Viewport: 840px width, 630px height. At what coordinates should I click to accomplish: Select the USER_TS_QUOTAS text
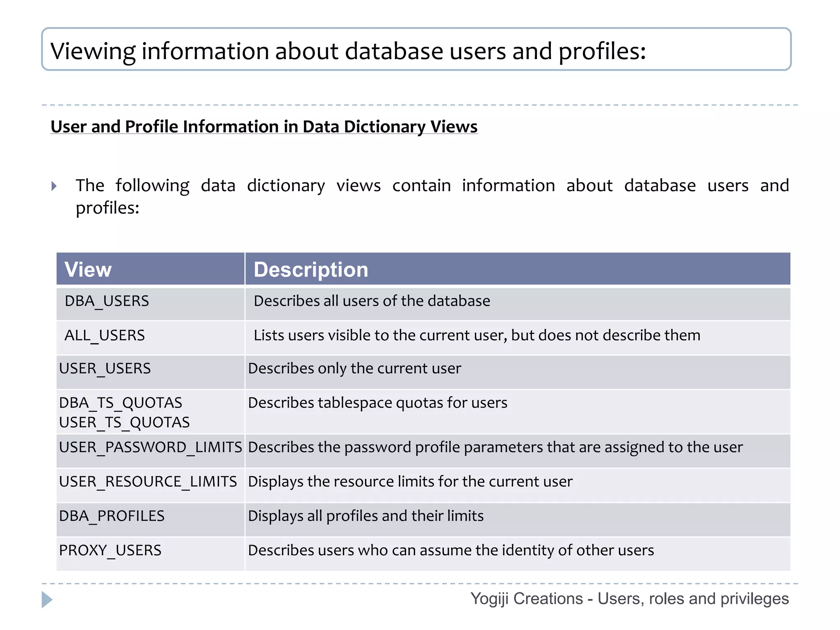[x=124, y=422]
